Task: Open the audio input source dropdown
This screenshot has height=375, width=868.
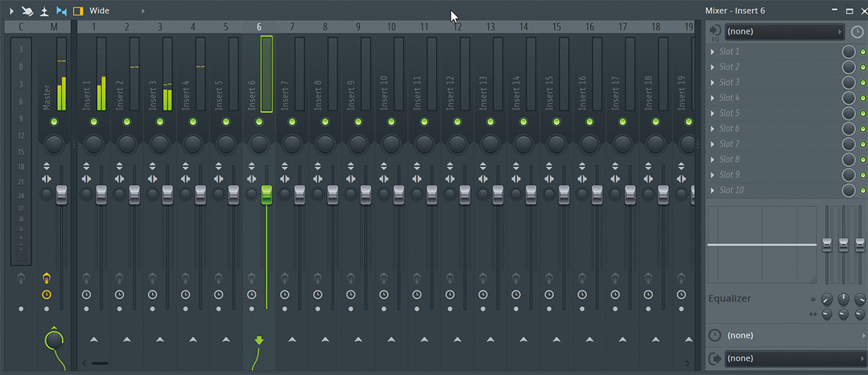Action: [785, 32]
